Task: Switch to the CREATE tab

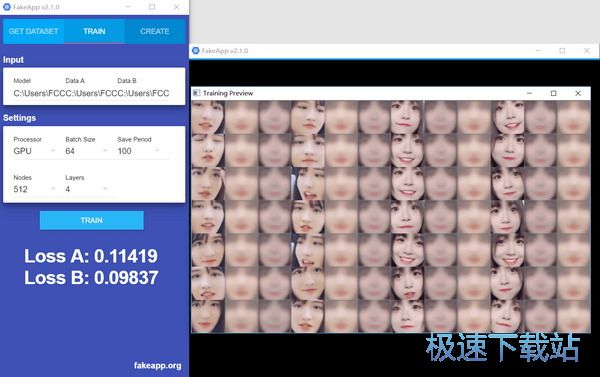Action: [x=155, y=31]
